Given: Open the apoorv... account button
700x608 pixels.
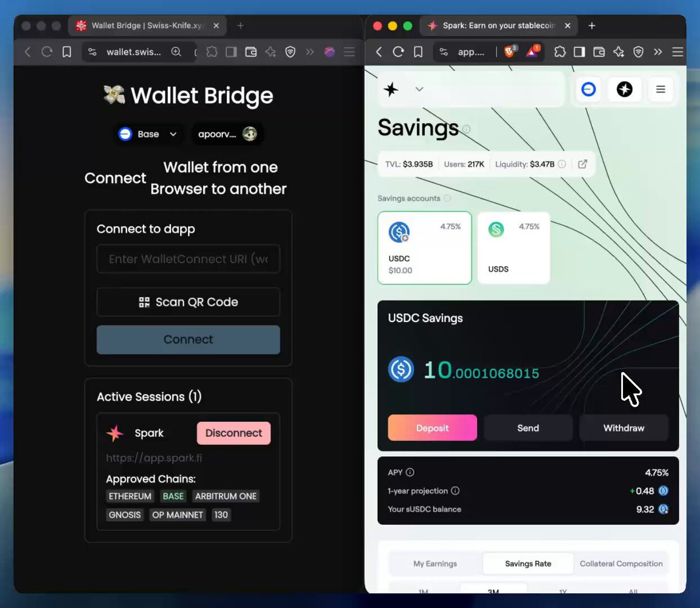Looking at the screenshot, I should click(227, 134).
